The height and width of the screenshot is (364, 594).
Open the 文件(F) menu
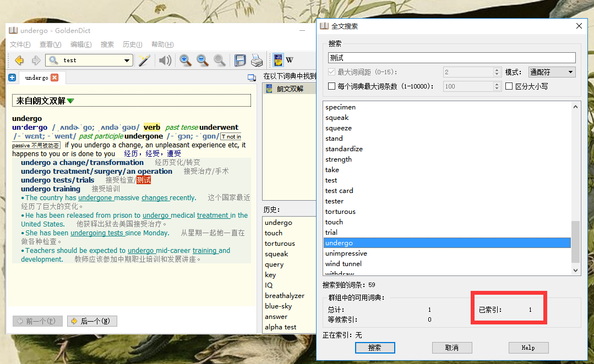coord(20,45)
